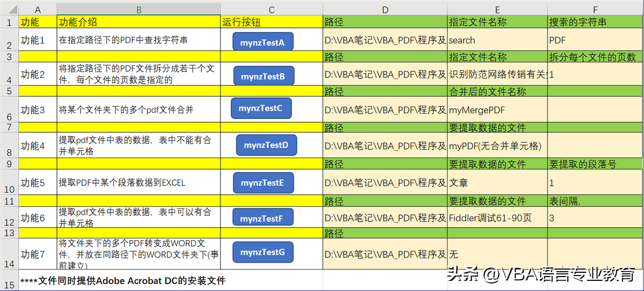Image resolution: width=644 pixels, height=291 pixels.
Task: Select row 1 header
Action: 9,22
